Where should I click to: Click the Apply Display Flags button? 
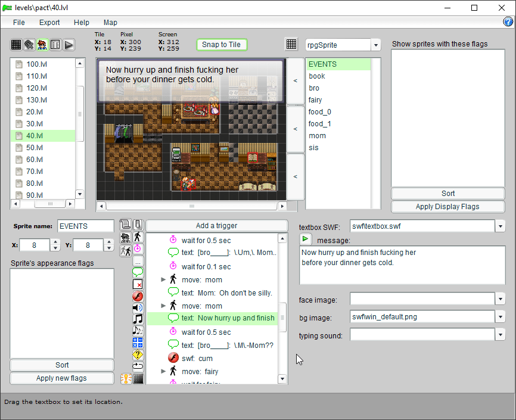pos(447,207)
